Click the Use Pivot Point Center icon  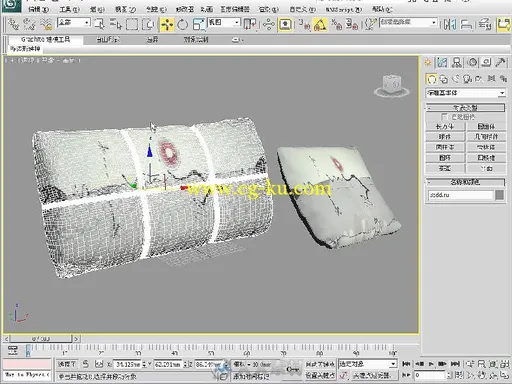click(x=250, y=24)
